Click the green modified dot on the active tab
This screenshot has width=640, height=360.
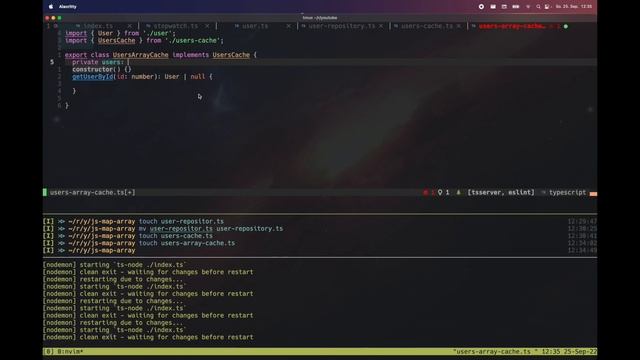(566, 26)
